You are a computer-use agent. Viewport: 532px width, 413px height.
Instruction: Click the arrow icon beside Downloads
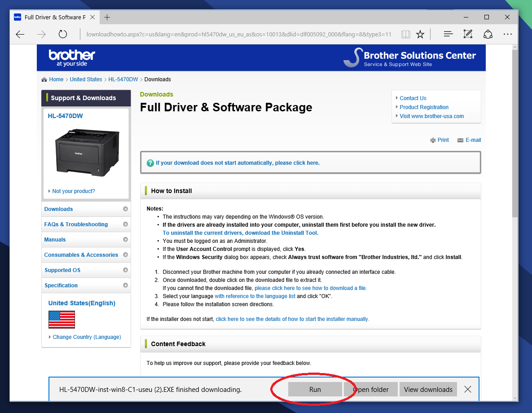click(x=126, y=209)
